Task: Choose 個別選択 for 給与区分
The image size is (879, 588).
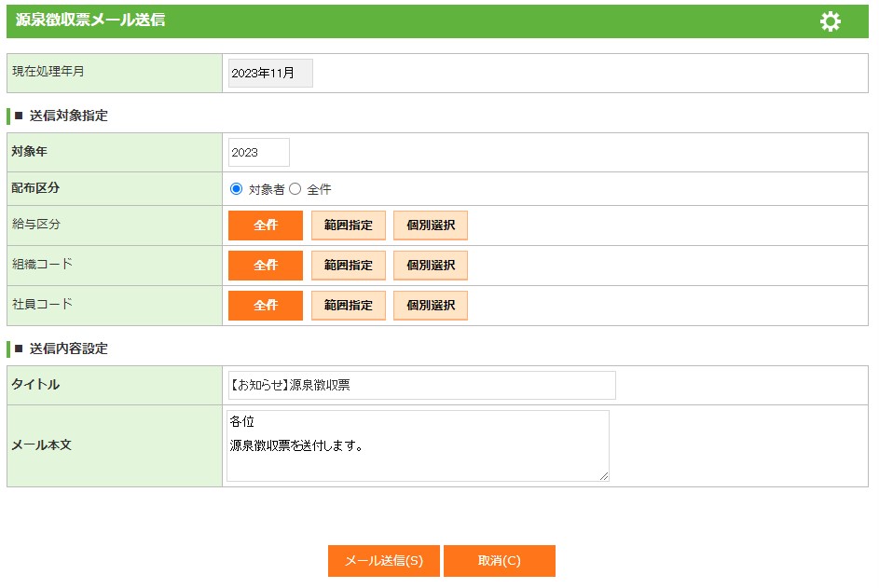Action: (x=430, y=226)
